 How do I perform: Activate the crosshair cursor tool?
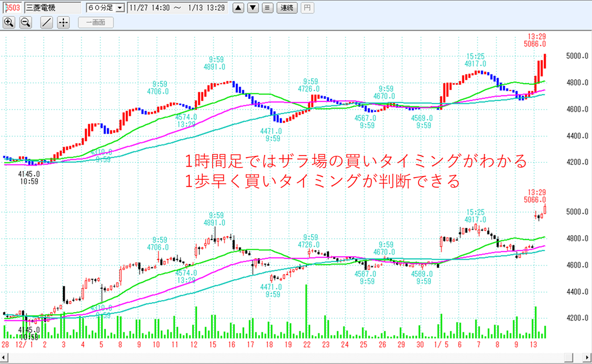point(63,23)
